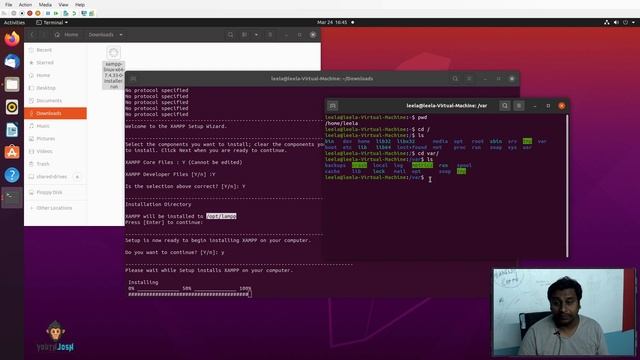Click search button in /var terminal

[x=505, y=106]
